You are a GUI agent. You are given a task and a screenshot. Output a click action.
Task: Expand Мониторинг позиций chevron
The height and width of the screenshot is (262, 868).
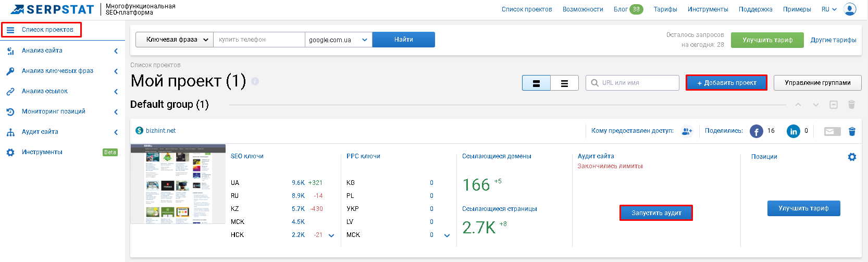coord(116,112)
